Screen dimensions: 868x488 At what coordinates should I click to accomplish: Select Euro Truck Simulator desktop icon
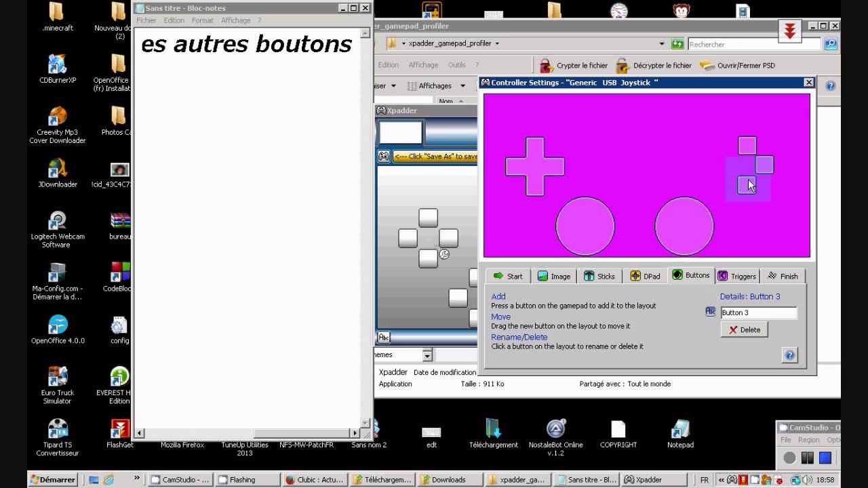tap(58, 386)
